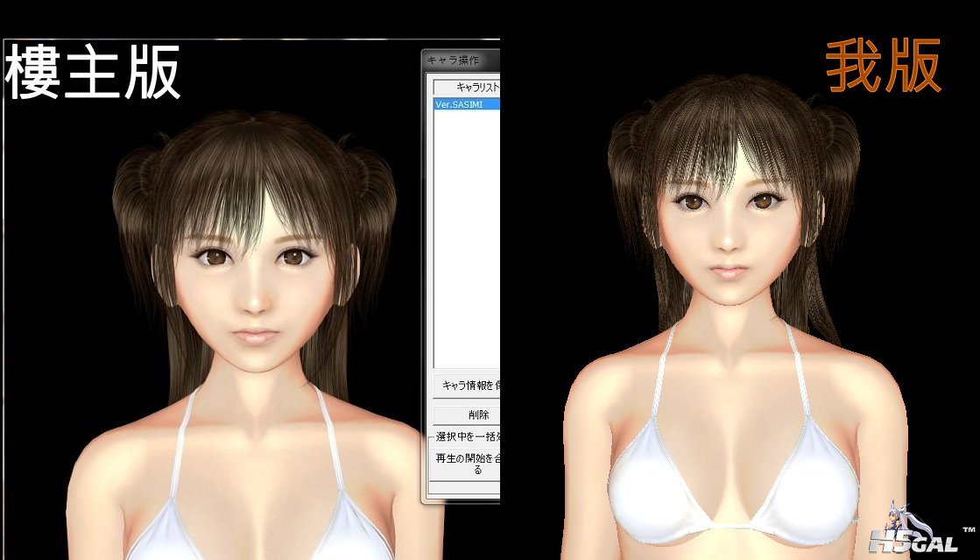The image size is (980, 560).
Task: Click the TM mark beside the H5GAL logo
Action: coord(968,531)
